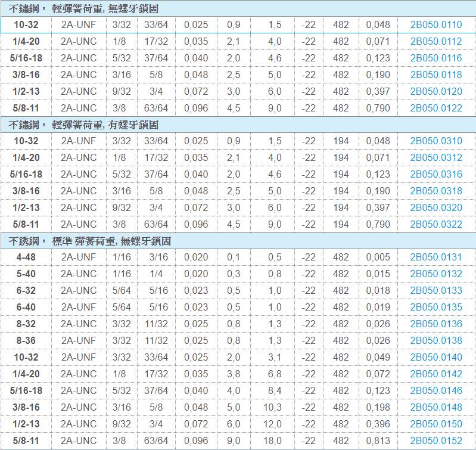
Task: Follow the 2B050.0122 link
Action: click(x=435, y=108)
